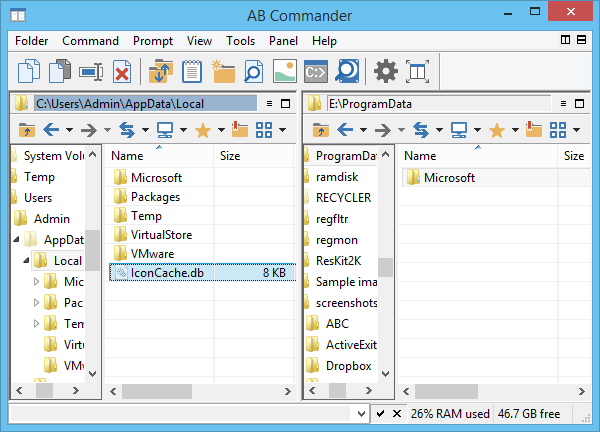
Task: Click the Back arrow in left panel
Action: point(51,130)
